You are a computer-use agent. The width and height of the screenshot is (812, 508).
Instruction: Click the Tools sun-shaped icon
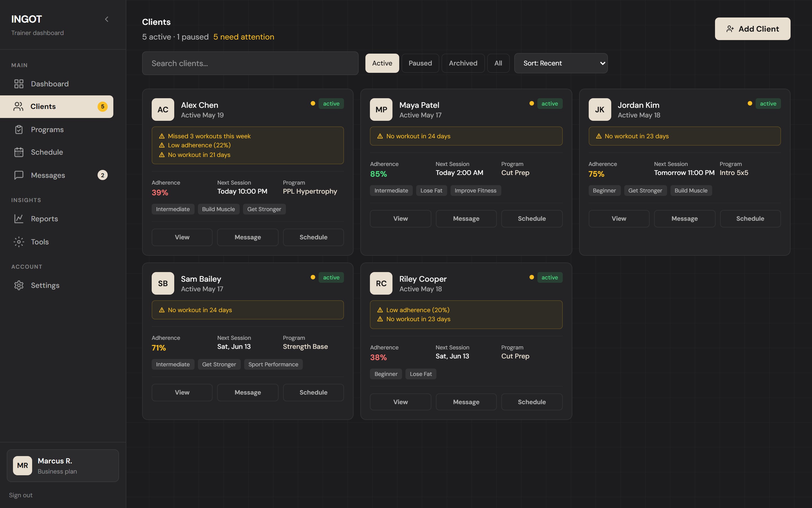(x=19, y=242)
